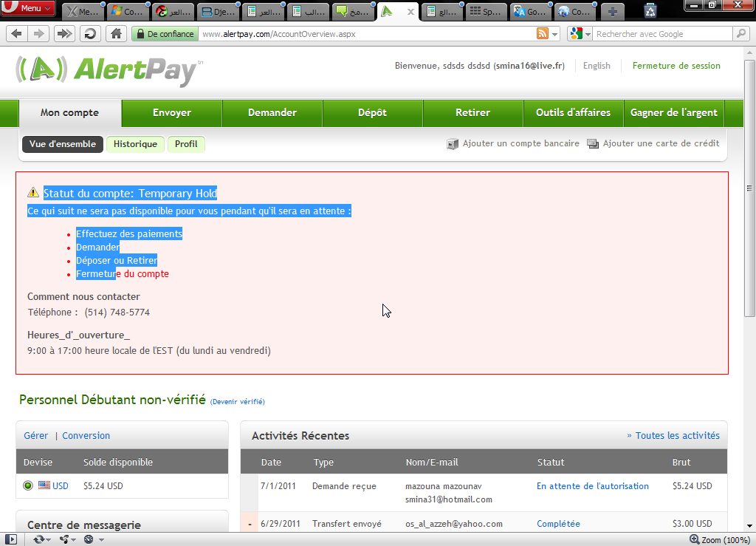Image resolution: width=756 pixels, height=546 pixels.
Task: Click the Zoom (100%) control
Action: pyautogui.click(x=719, y=540)
